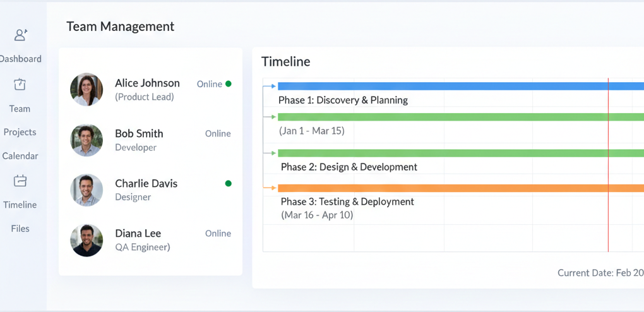Select Alice Johnson's profile photo
This screenshot has width=644, height=312.
86,90
